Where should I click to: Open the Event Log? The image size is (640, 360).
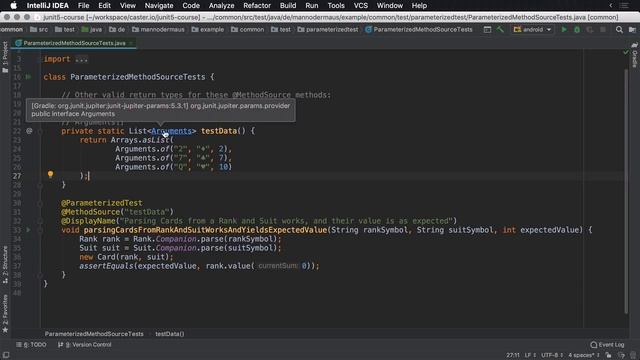[x=607, y=344]
